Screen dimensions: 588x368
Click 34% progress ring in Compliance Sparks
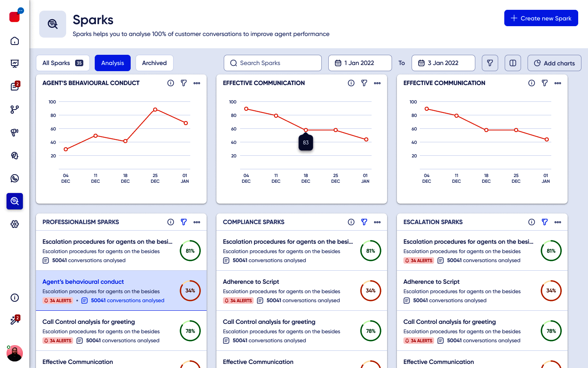pyautogui.click(x=371, y=291)
